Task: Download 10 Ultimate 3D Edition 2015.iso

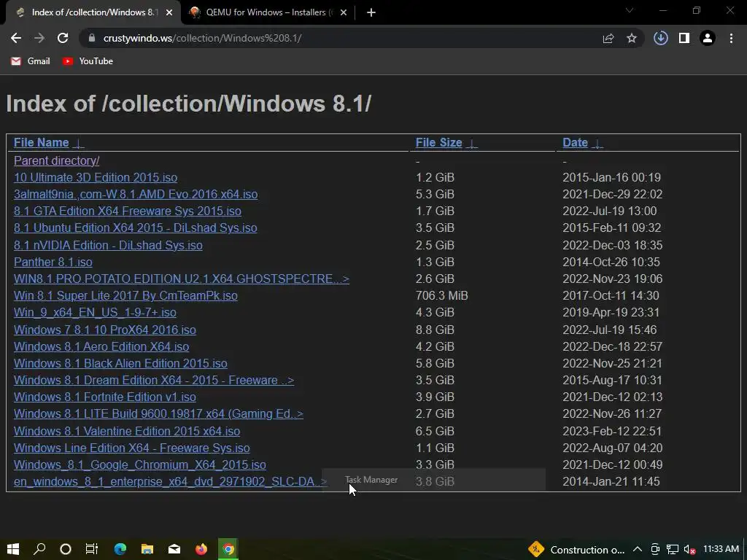Action: pos(96,177)
